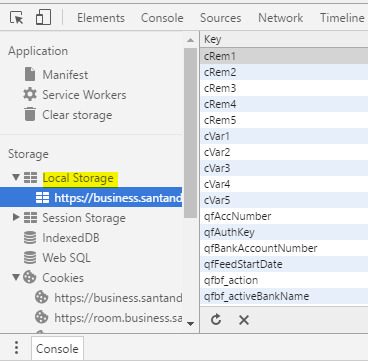Open the Sources tab

(x=220, y=18)
